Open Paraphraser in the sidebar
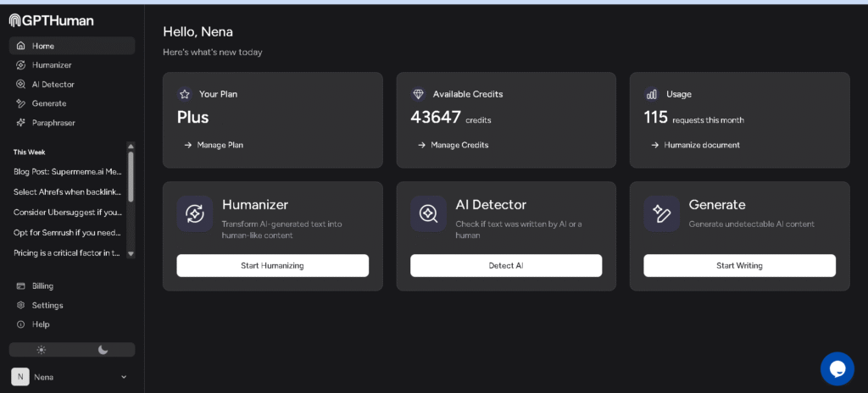Viewport: 868px width, 393px height. tap(53, 123)
